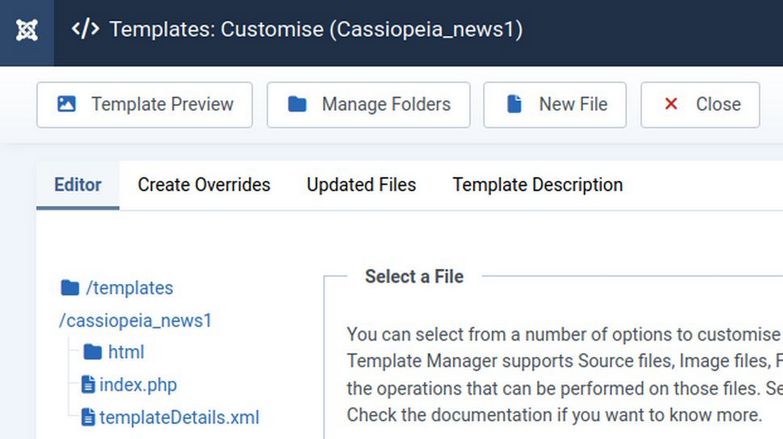Switch to Updated Files tab
The width and height of the screenshot is (783, 439).
pyautogui.click(x=361, y=185)
